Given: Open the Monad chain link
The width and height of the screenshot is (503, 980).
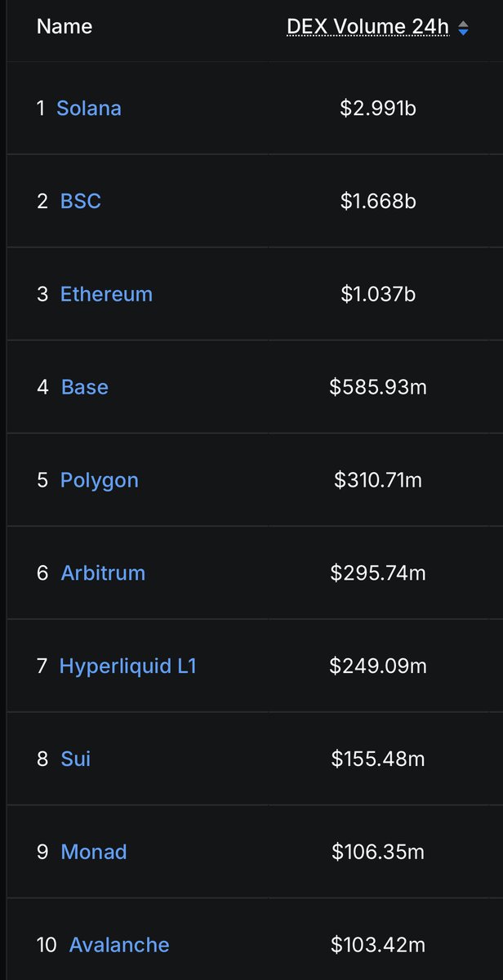Looking at the screenshot, I should pos(94,853).
